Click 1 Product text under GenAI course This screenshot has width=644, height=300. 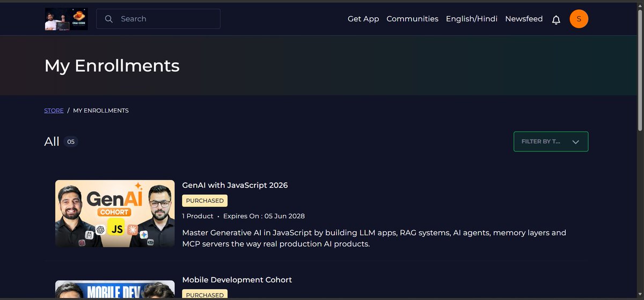point(197,216)
